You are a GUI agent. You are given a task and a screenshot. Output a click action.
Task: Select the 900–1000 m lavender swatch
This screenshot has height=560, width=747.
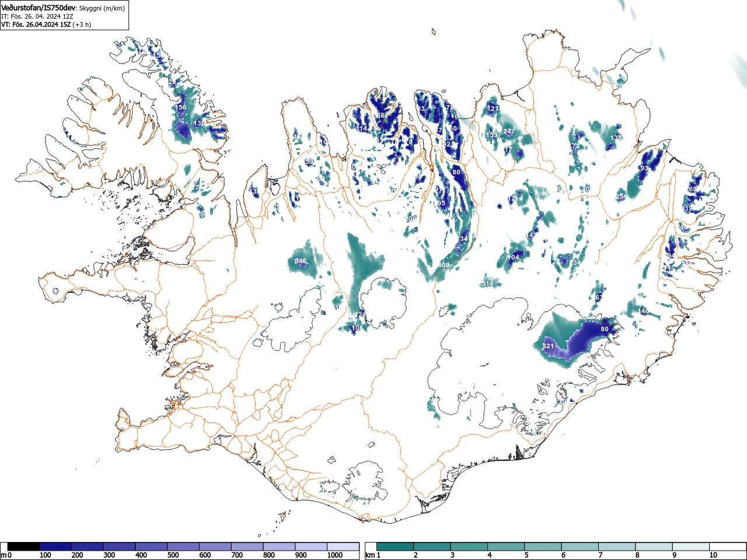click(311, 547)
